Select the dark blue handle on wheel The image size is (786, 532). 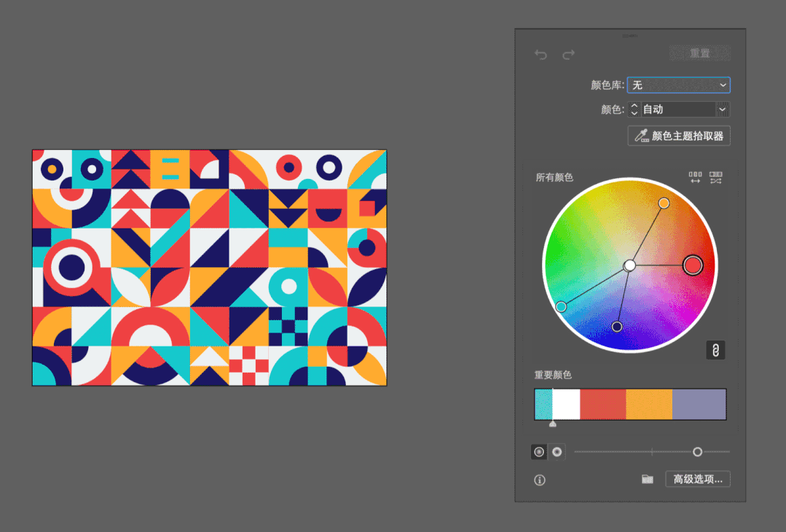coord(617,327)
